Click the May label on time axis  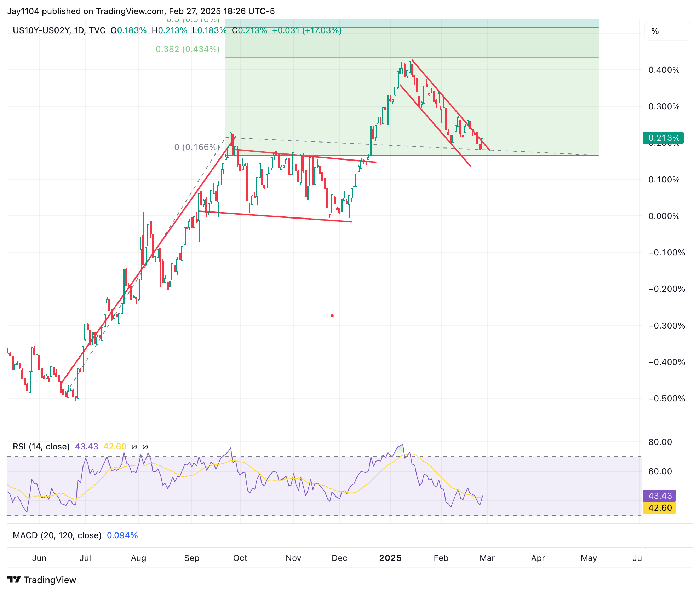589,558
